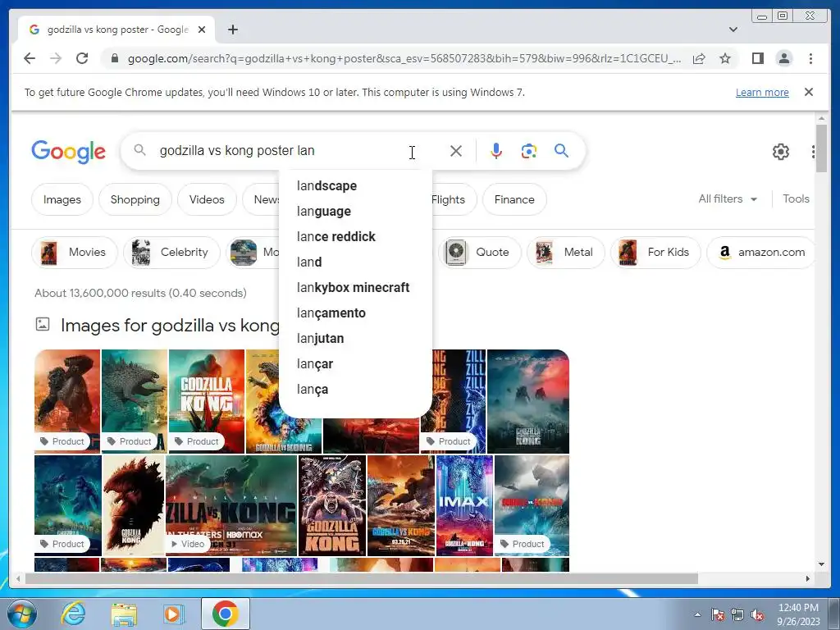The image size is (840, 630).
Task: Share this page from the address bar
Action: tap(699, 58)
